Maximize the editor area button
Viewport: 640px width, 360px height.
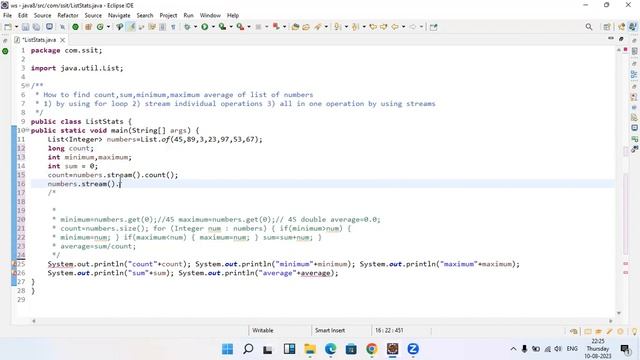[x=621, y=39]
